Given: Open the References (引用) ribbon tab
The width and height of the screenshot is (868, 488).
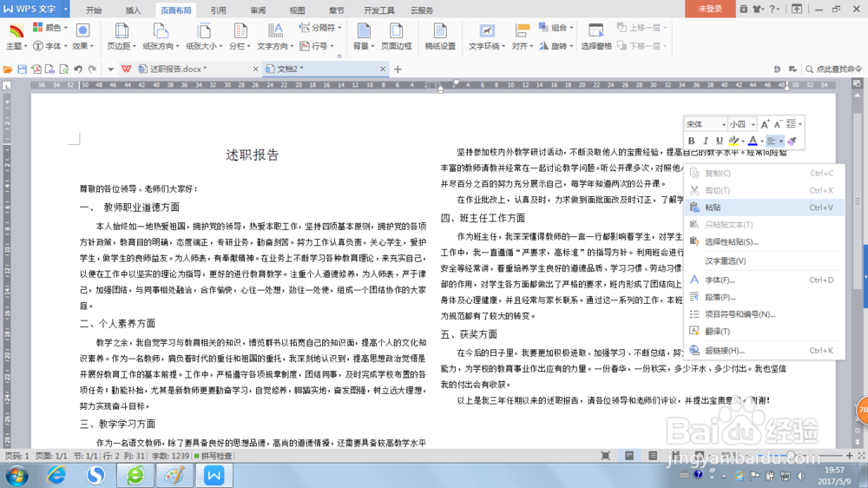Looking at the screenshot, I should click(218, 10).
